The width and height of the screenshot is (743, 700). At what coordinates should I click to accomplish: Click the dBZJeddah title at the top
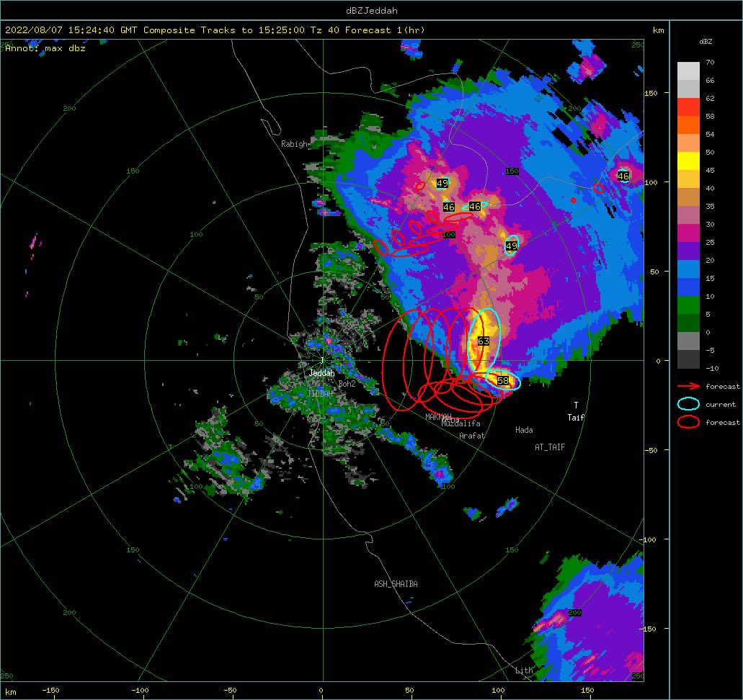(372, 10)
